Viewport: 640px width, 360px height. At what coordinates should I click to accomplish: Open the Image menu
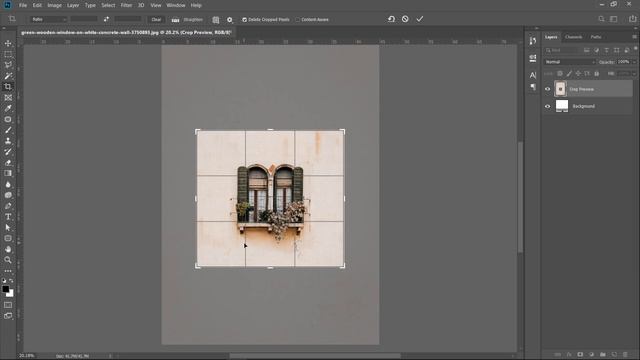pyautogui.click(x=54, y=5)
